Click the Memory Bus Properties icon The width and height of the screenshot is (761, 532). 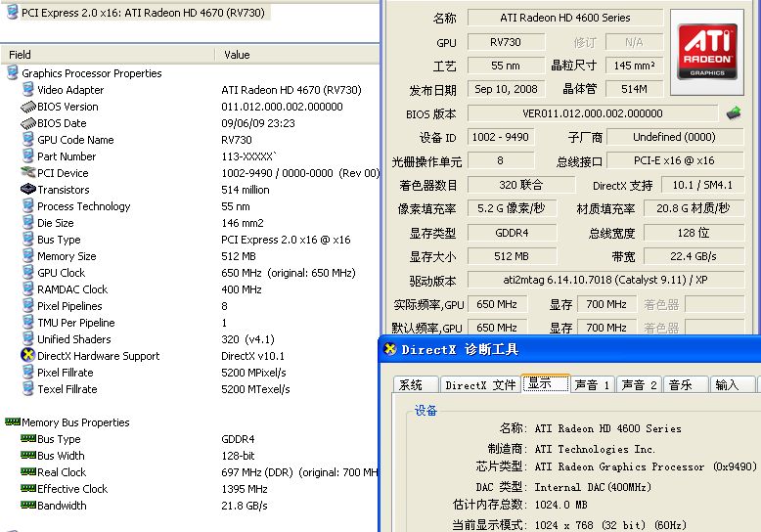[13, 421]
